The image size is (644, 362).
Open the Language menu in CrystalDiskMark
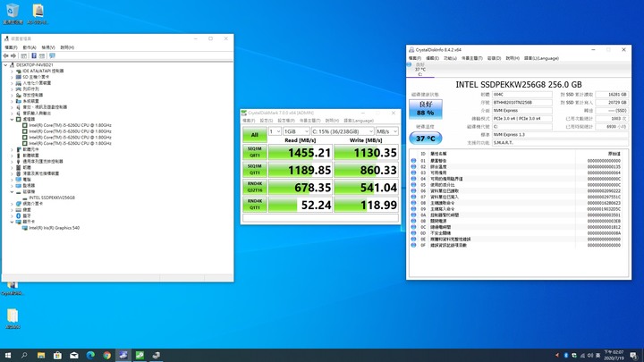click(x=359, y=121)
